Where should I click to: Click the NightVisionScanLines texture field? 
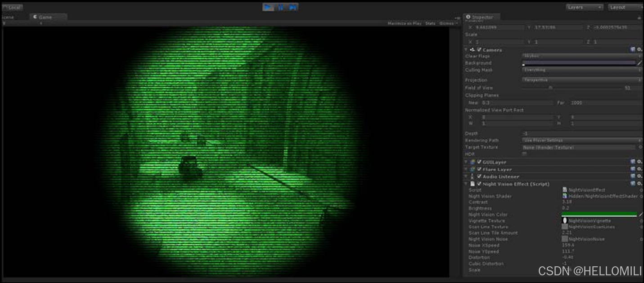pyautogui.click(x=588, y=227)
